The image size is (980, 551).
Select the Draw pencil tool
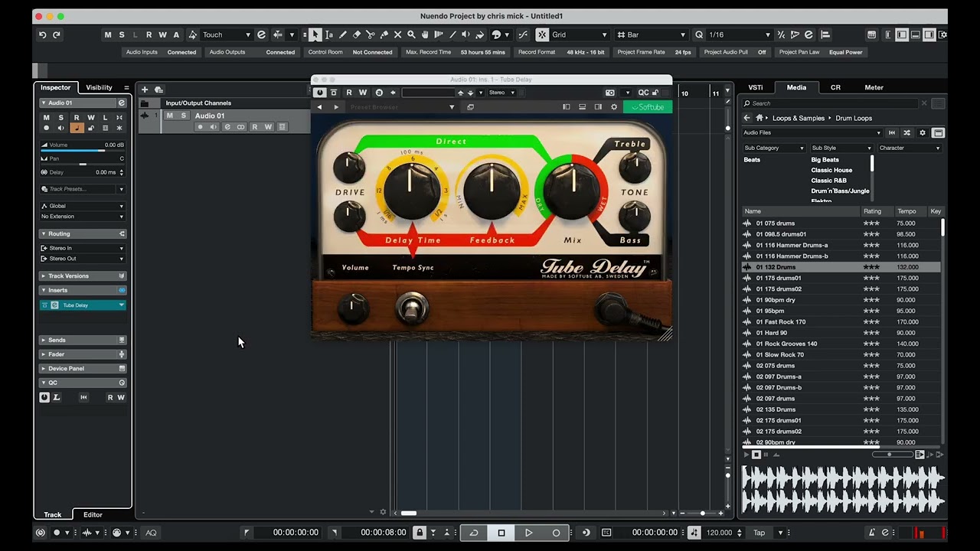point(343,34)
